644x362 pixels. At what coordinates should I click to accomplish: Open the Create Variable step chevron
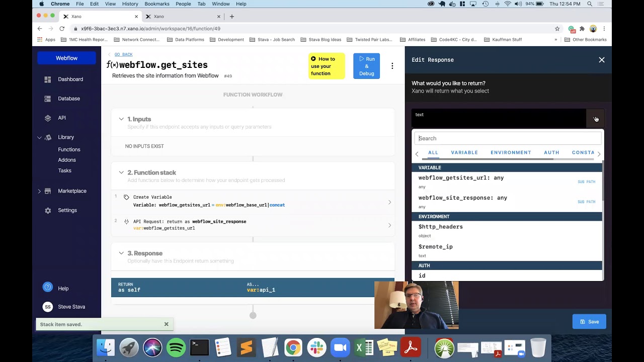click(x=389, y=202)
